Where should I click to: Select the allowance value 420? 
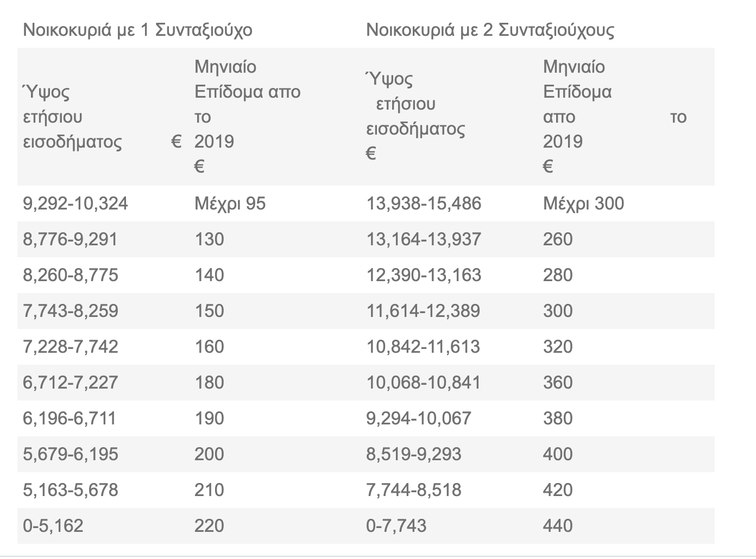click(x=558, y=490)
